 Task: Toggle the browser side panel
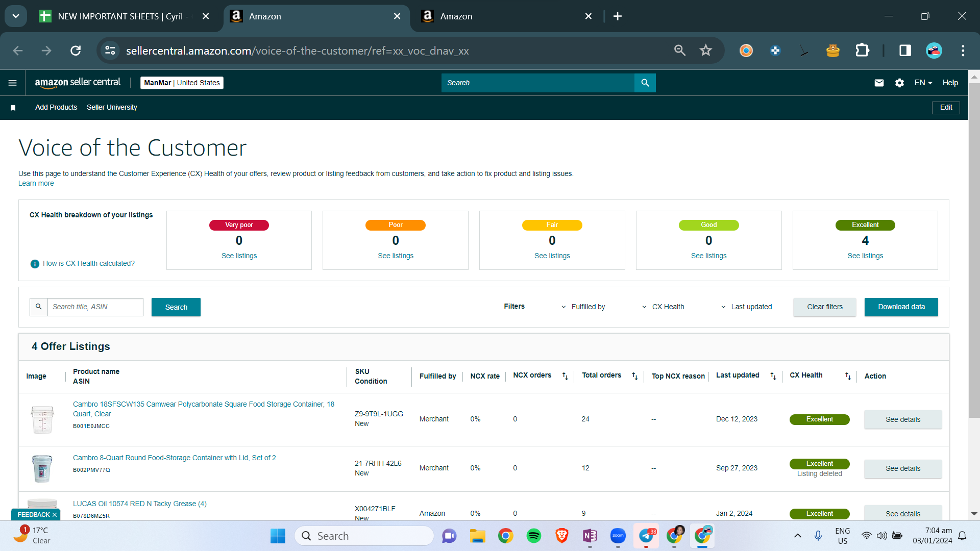pos(905,51)
